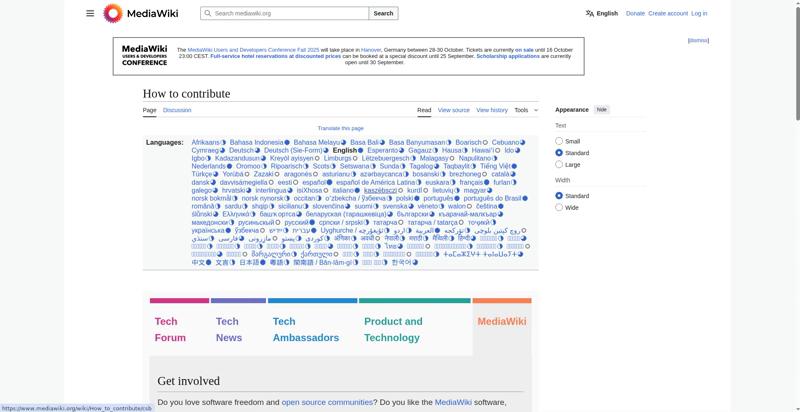Select Small text size option

560,141
